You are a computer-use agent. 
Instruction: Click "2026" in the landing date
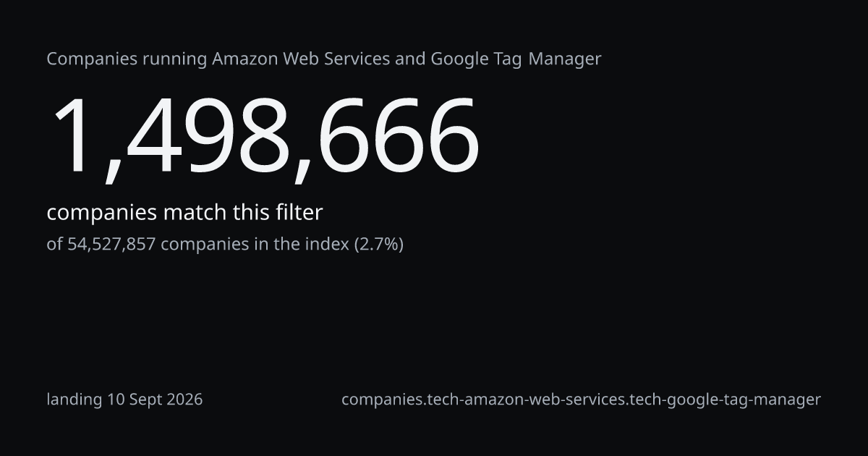185,400
